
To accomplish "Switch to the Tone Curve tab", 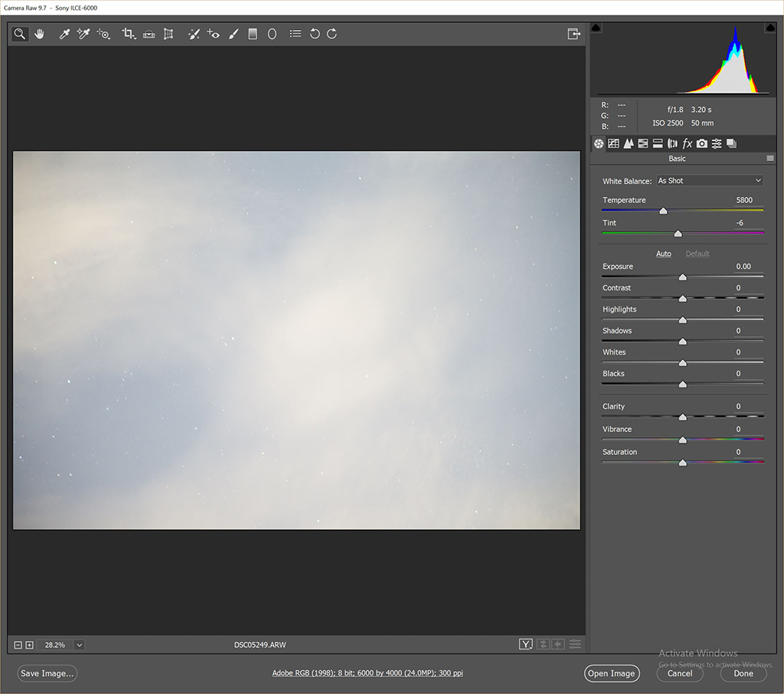I will point(613,143).
